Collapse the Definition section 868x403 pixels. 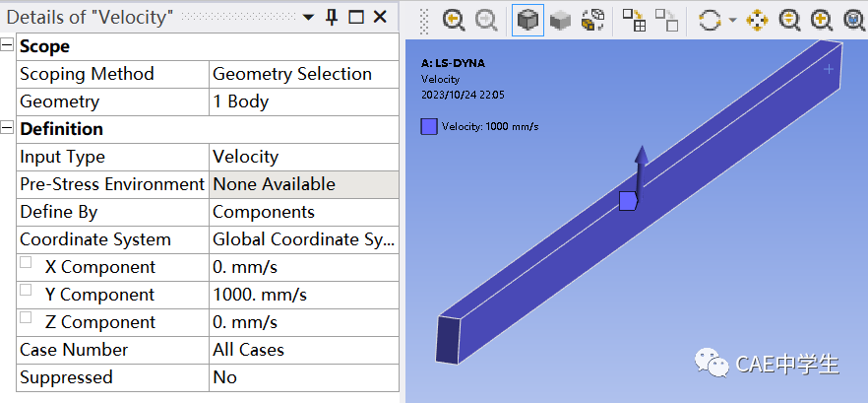coord(7,128)
